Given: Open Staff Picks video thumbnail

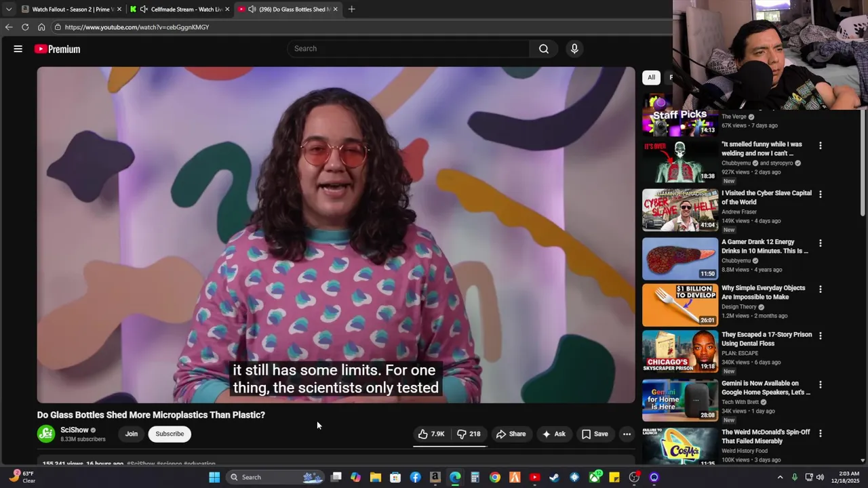Looking at the screenshot, I should click(680, 115).
